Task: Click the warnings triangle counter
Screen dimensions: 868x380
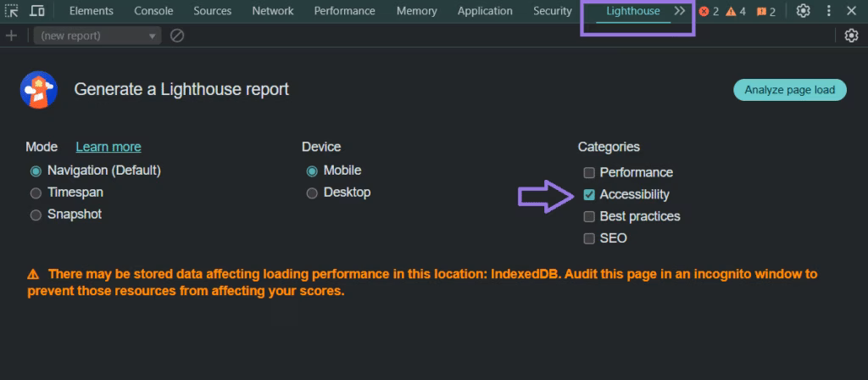Action: (736, 11)
